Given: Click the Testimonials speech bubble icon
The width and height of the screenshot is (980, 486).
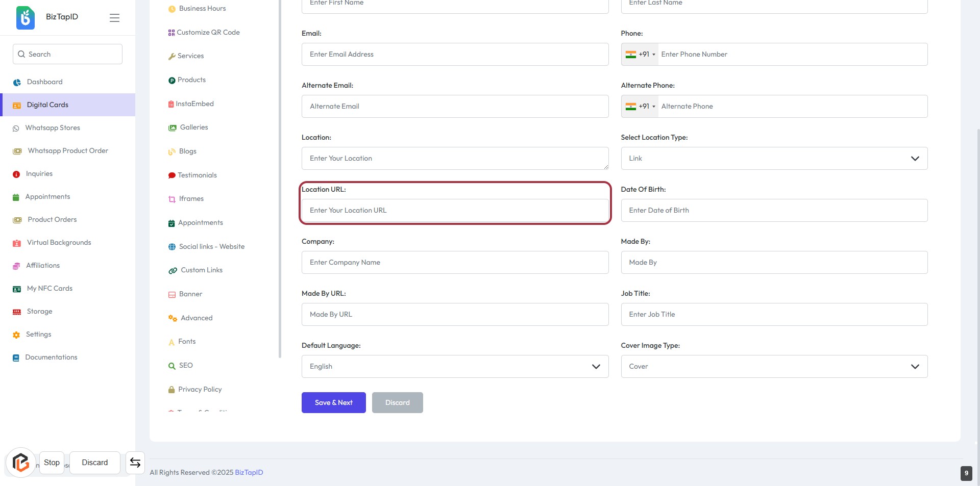Looking at the screenshot, I should 171,175.
